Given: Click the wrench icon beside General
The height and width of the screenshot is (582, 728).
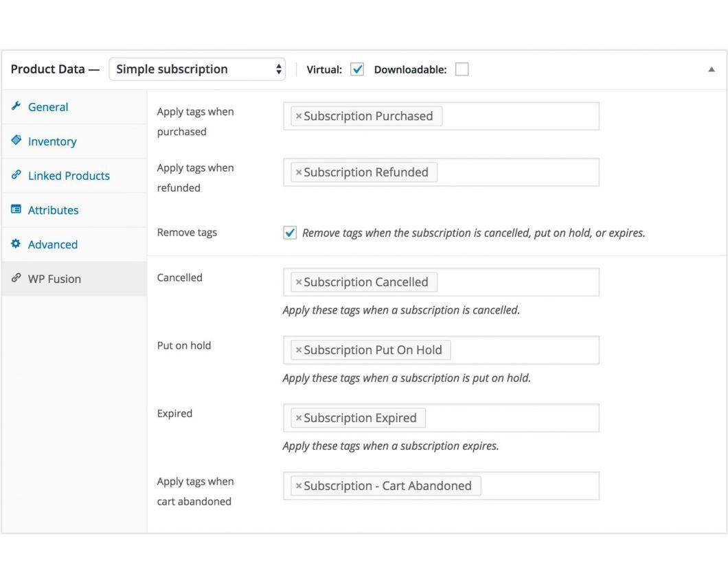Looking at the screenshot, I should (x=16, y=106).
